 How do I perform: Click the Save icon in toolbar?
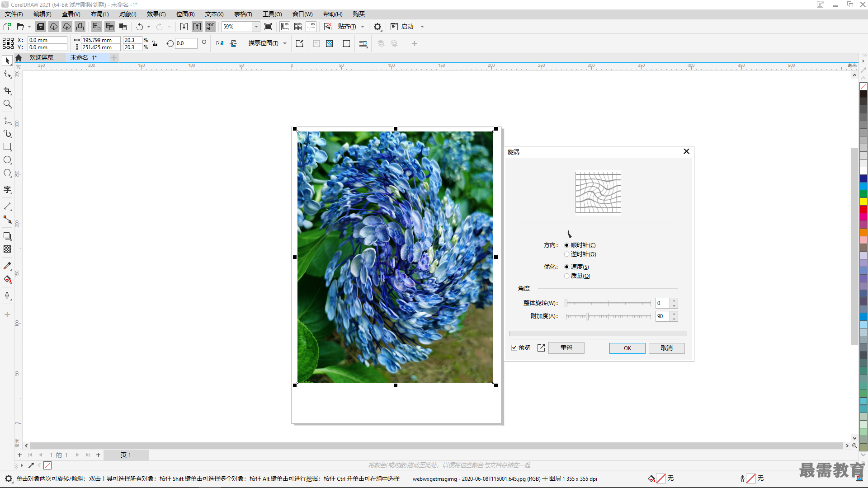tap(41, 27)
